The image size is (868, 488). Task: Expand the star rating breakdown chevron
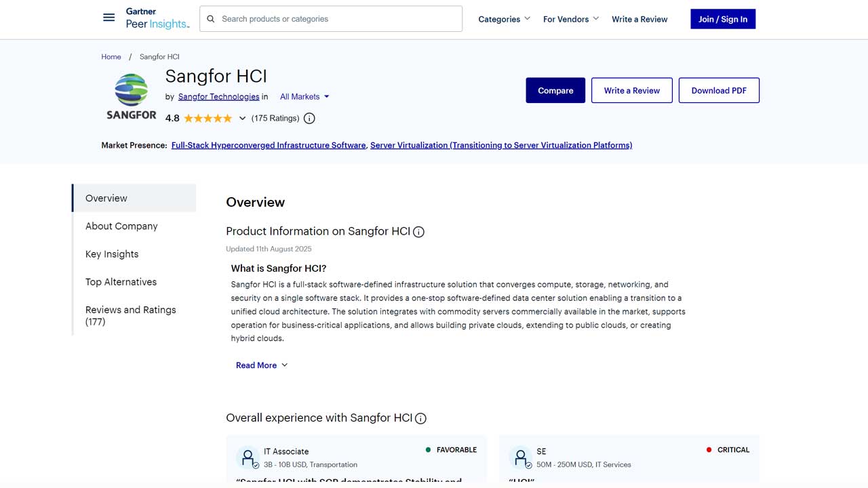point(242,119)
